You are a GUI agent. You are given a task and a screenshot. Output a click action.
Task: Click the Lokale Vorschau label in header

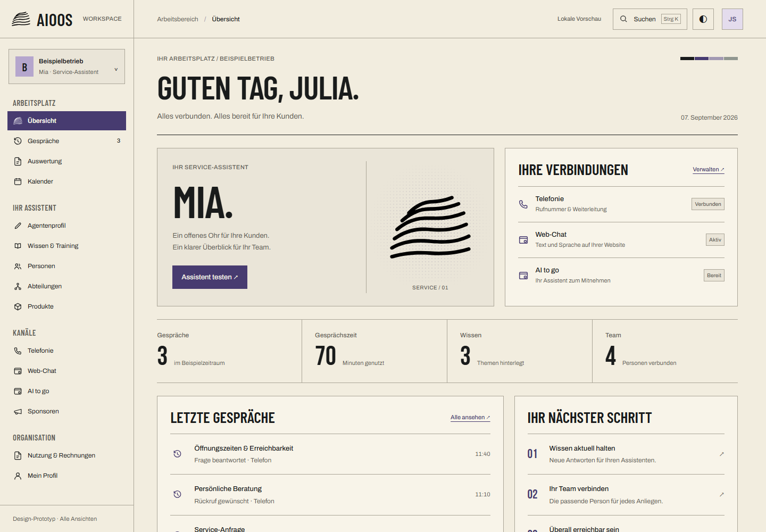pyautogui.click(x=579, y=19)
